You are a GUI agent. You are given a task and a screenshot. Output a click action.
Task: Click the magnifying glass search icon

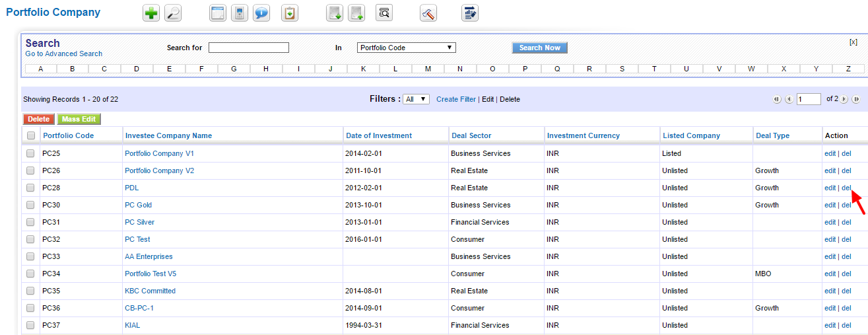[173, 13]
